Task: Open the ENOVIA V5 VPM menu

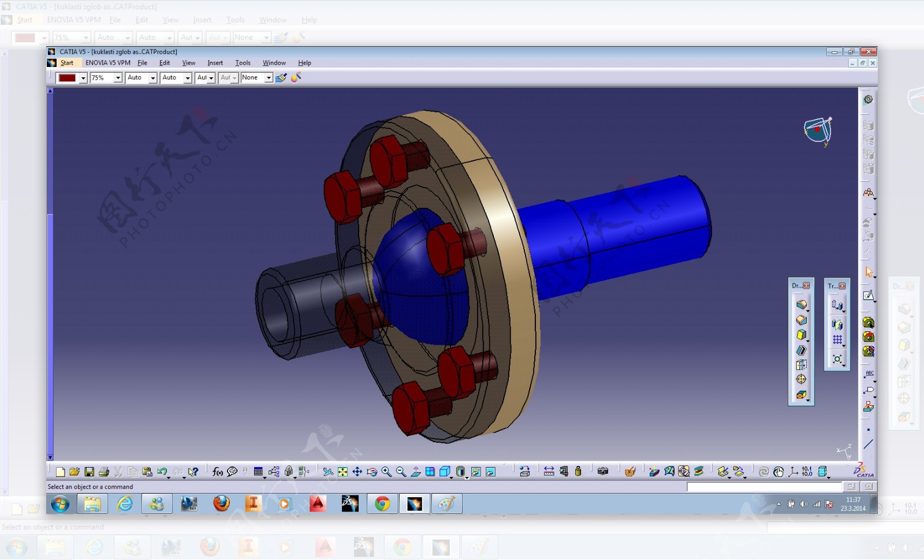Action: [x=108, y=63]
